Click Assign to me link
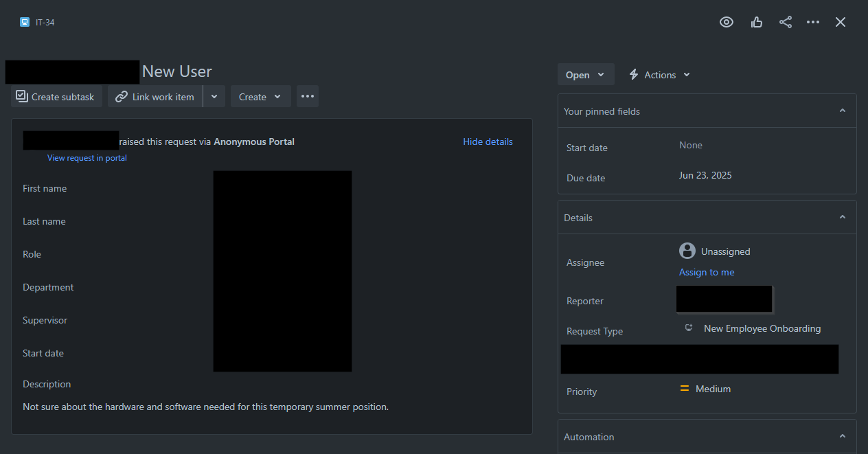868x454 pixels. coord(707,272)
